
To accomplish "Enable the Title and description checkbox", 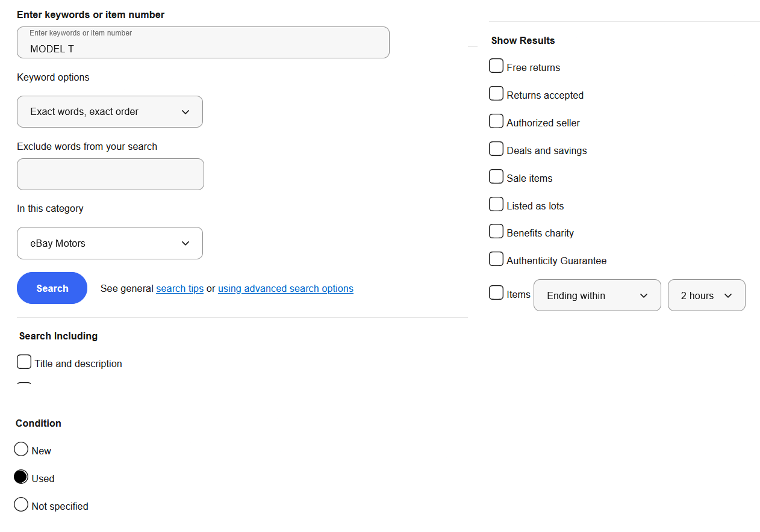I will click(24, 362).
